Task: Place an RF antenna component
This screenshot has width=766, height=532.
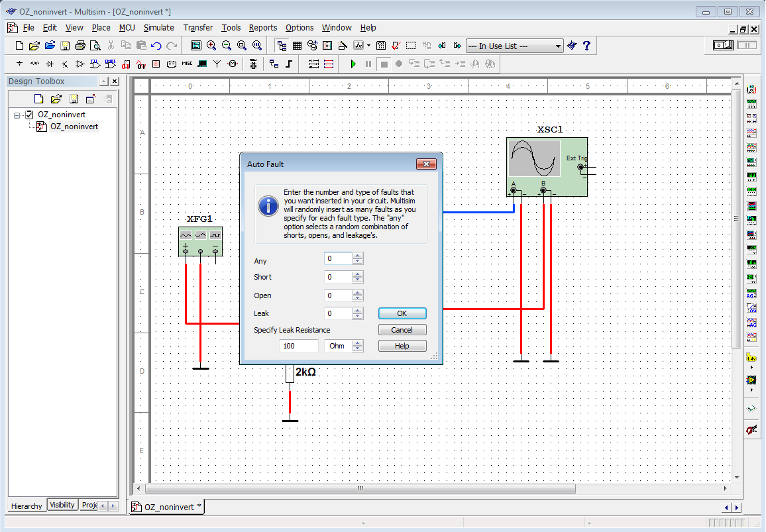Action: pyautogui.click(x=217, y=64)
